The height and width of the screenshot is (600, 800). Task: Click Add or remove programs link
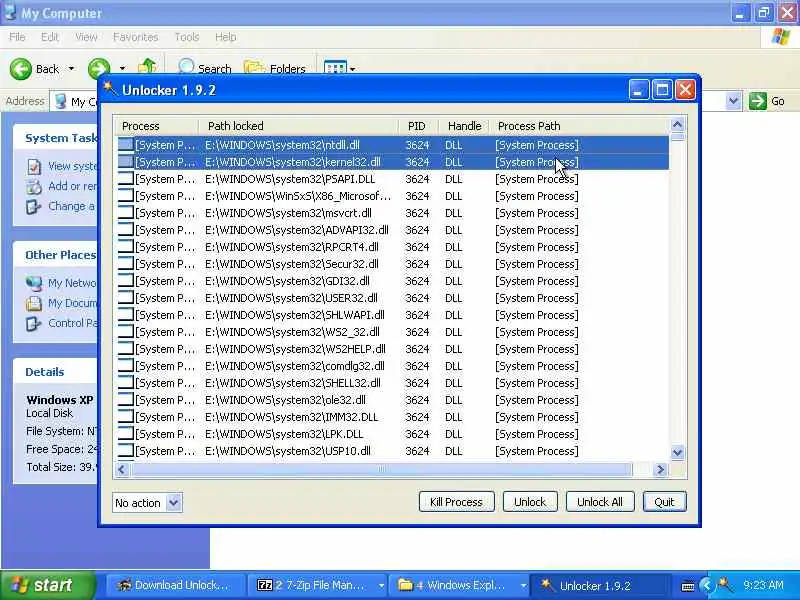click(72, 186)
